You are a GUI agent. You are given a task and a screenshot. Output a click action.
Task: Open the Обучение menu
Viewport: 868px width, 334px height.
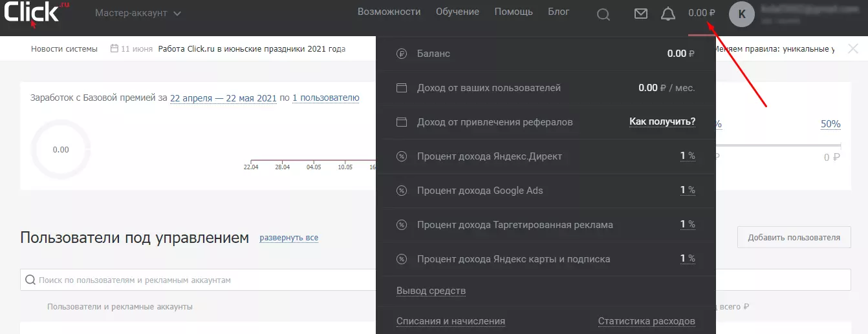coord(457,12)
